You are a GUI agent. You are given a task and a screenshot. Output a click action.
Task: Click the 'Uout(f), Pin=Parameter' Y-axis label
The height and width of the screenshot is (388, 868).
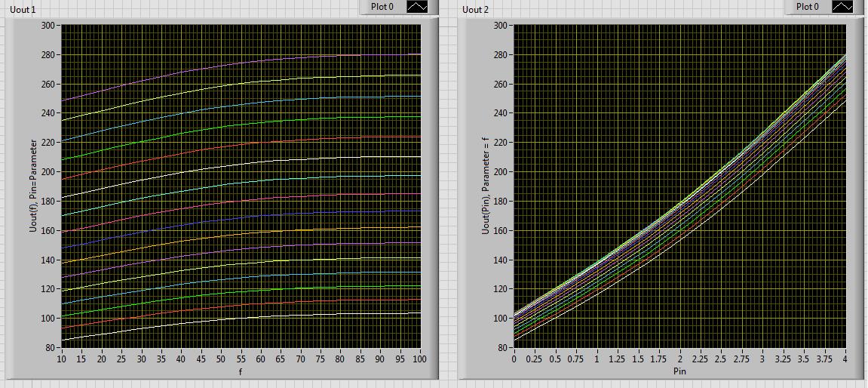tap(34, 186)
